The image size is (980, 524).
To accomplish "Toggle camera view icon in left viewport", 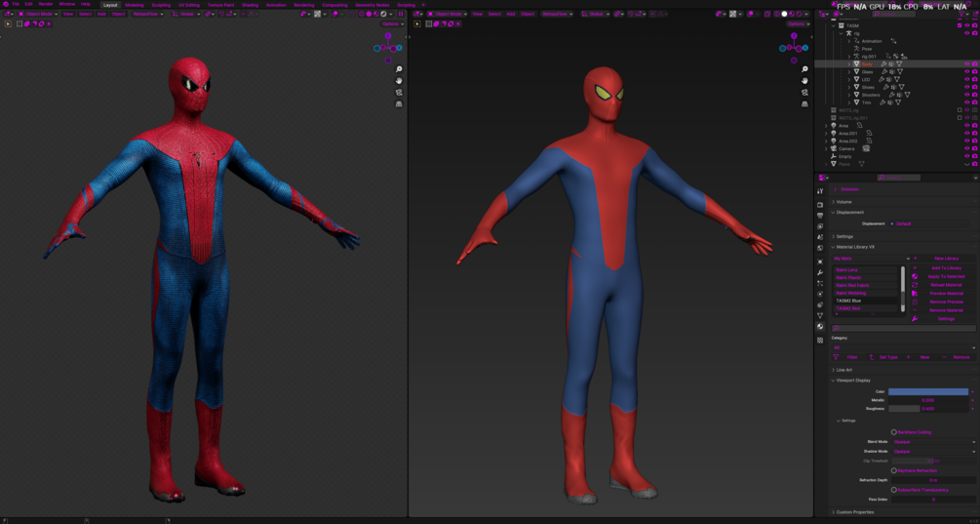I will [x=399, y=92].
